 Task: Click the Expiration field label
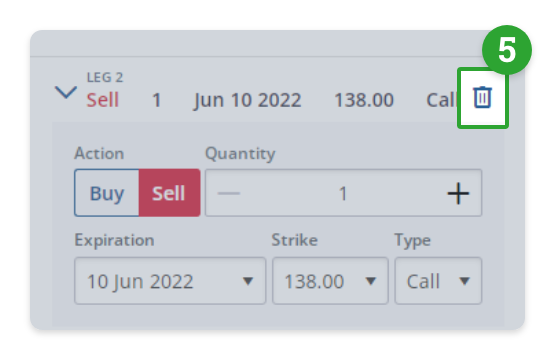coord(114,240)
